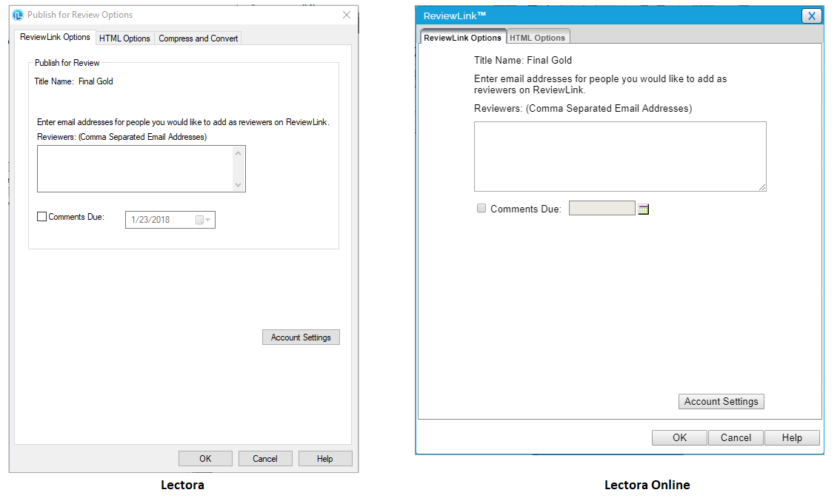Select ReviewLink Options tab in ReviewLink dialog
Image resolution: width=840 pixels, height=504 pixels.
pyautogui.click(x=463, y=38)
